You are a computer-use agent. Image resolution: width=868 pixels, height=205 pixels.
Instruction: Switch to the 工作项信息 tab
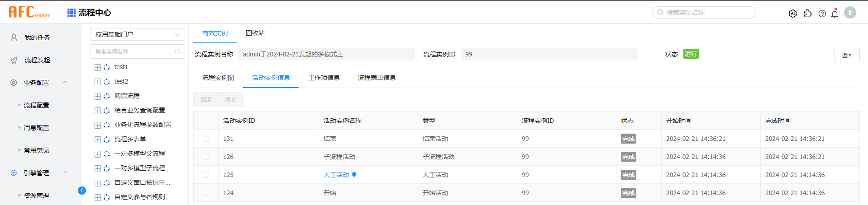click(x=324, y=78)
